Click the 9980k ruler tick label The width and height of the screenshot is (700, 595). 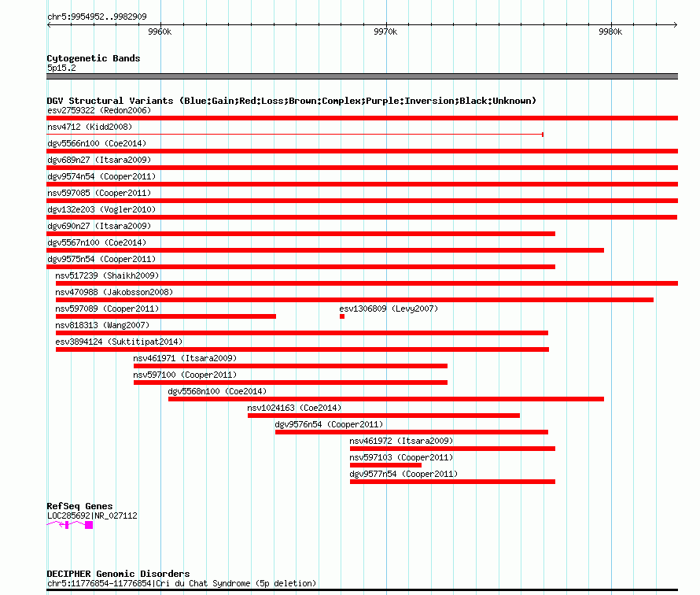click(610, 31)
